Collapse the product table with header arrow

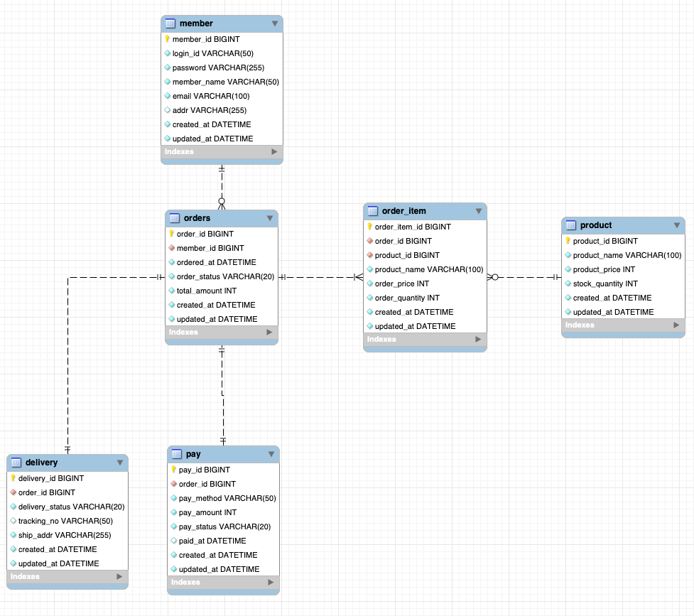click(x=677, y=226)
